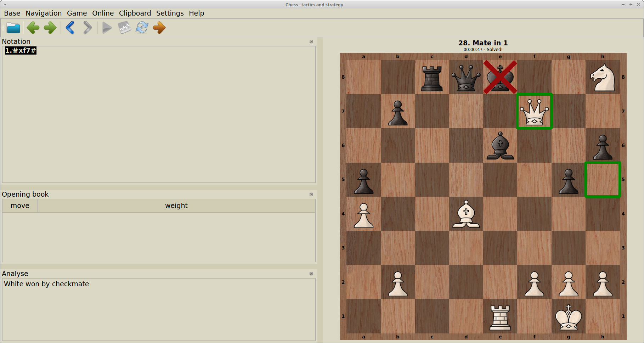Open the Game menu

[77, 13]
